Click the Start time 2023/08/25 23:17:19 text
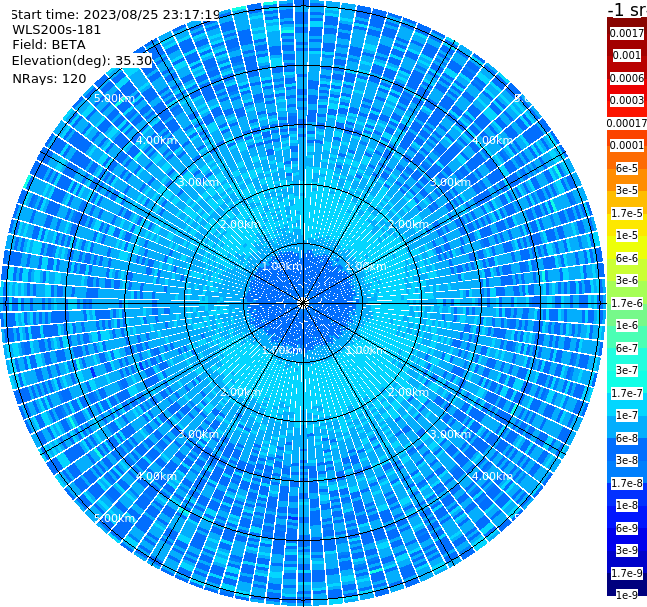 tap(116, 14)
